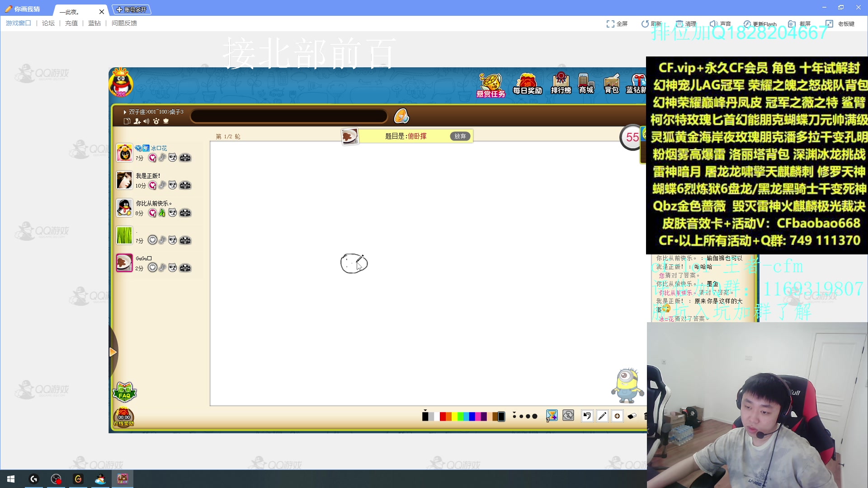
Task: Open the QQ penguin taskbar icon
Action: pyautogui.click(x=100, y=479)
